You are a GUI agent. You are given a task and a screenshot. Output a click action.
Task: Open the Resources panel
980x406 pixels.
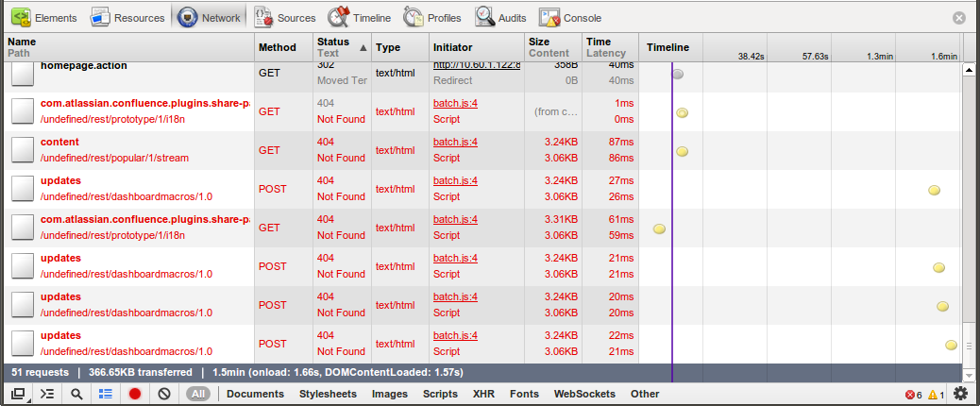point(127,18)
